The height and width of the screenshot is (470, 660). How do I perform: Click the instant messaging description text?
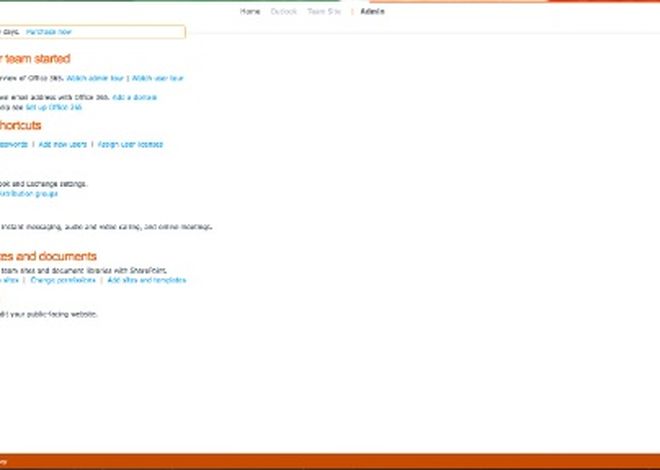[106, 227]
